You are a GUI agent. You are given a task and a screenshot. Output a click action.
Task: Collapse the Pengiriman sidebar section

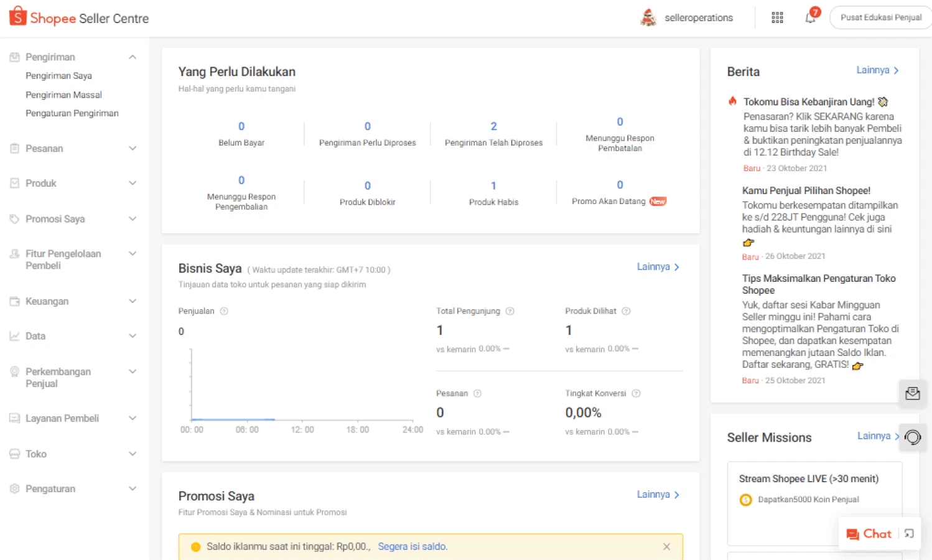[x=133, y=57]
